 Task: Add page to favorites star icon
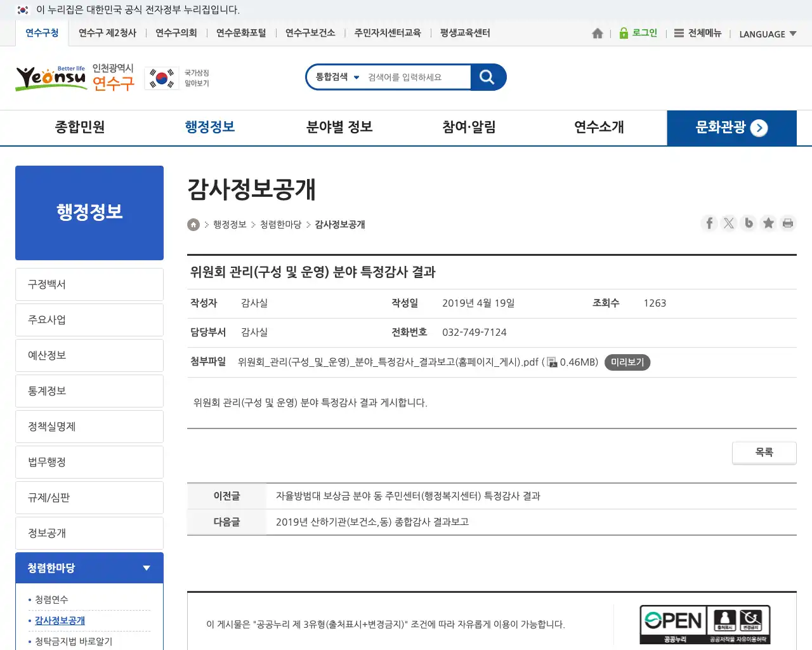coord(768,223)
